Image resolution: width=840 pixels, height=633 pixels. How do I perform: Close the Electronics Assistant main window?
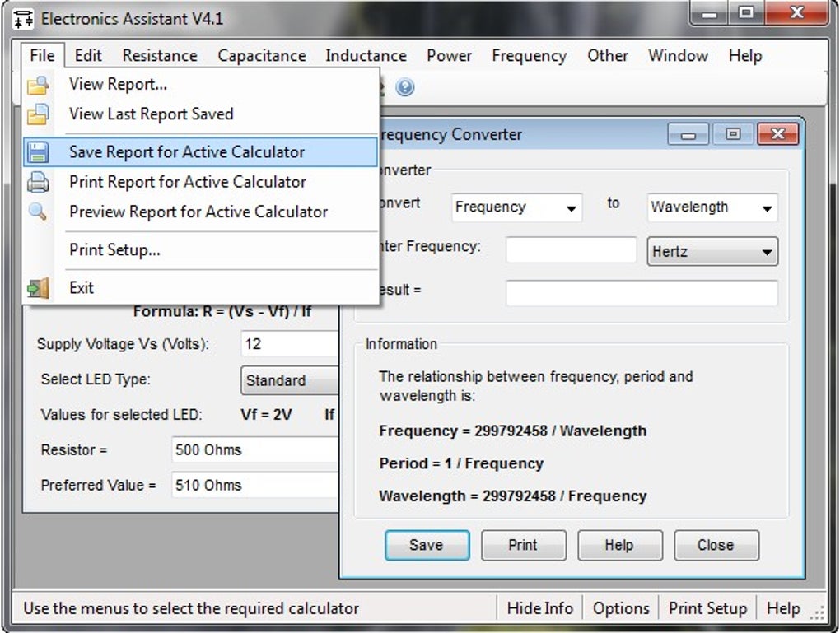796,13
